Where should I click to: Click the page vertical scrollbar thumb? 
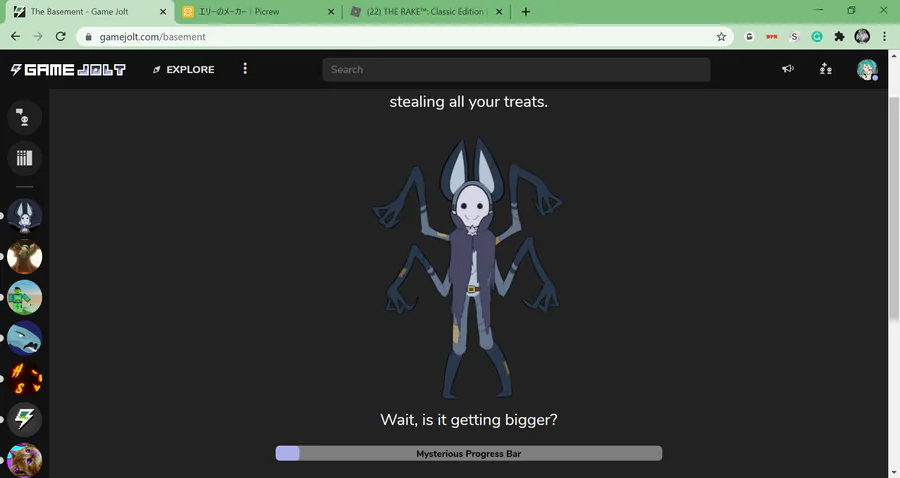pyautogui.click(x=894, y=209)
